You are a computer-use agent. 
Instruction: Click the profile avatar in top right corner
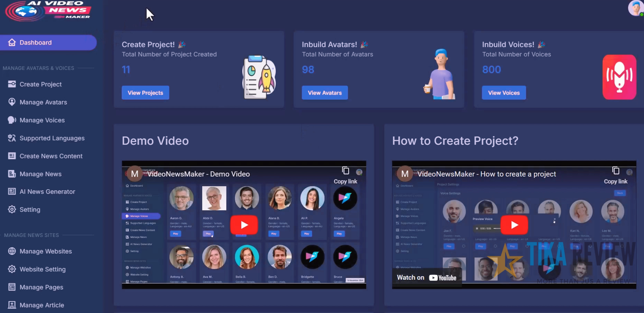pyautogui.click(x=636, y=8)
